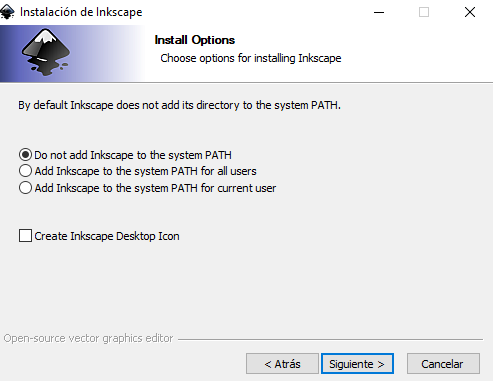Continue with the Siguiente button
The width and height of the screenshot is (493, 381).
point(357,364)
